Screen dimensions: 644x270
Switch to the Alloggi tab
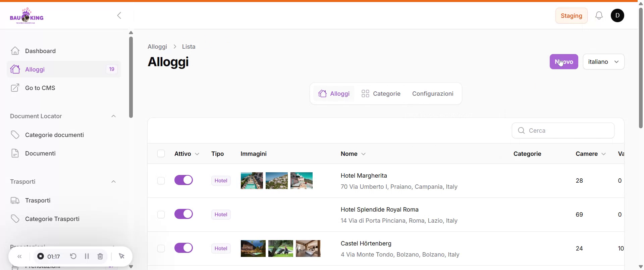334,94
